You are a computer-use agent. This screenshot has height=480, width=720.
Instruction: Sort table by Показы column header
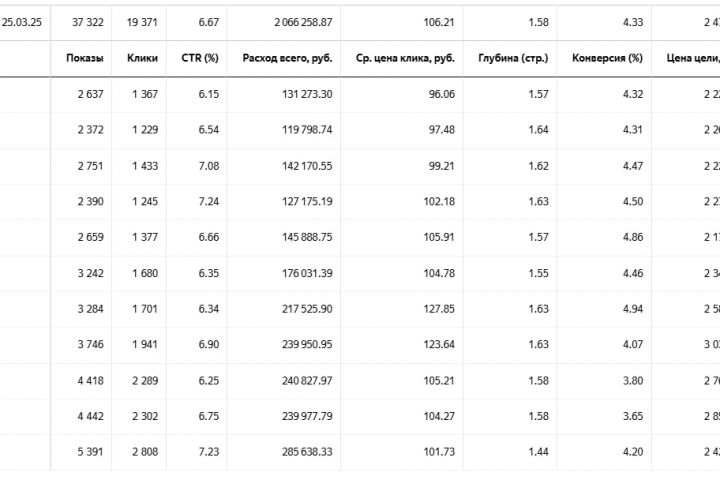pos(84,59)
